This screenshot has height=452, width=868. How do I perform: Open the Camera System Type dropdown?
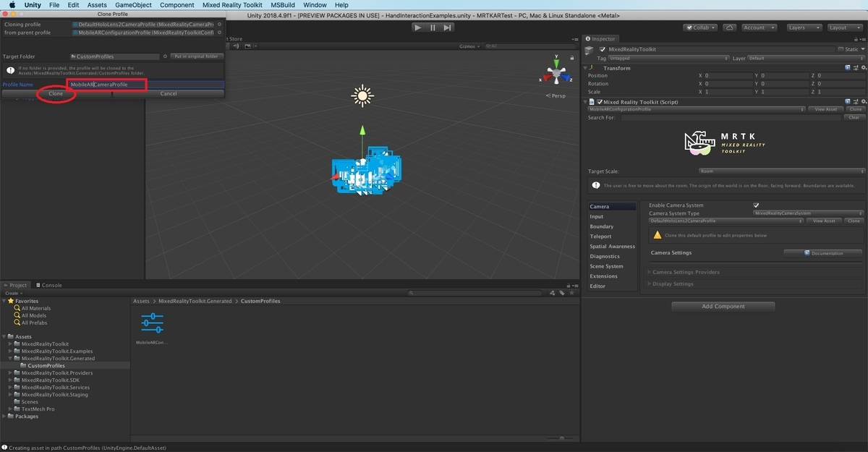(x=809, y=213)
